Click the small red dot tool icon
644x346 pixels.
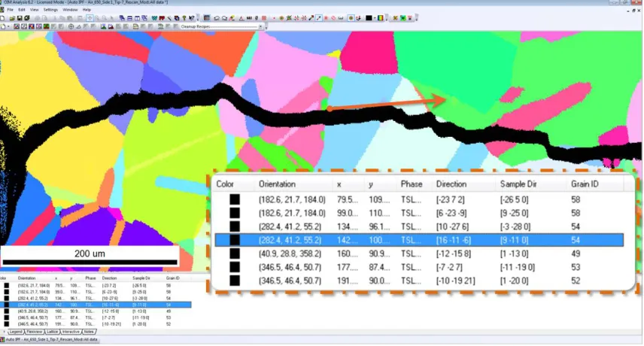[x=274, y=18]
